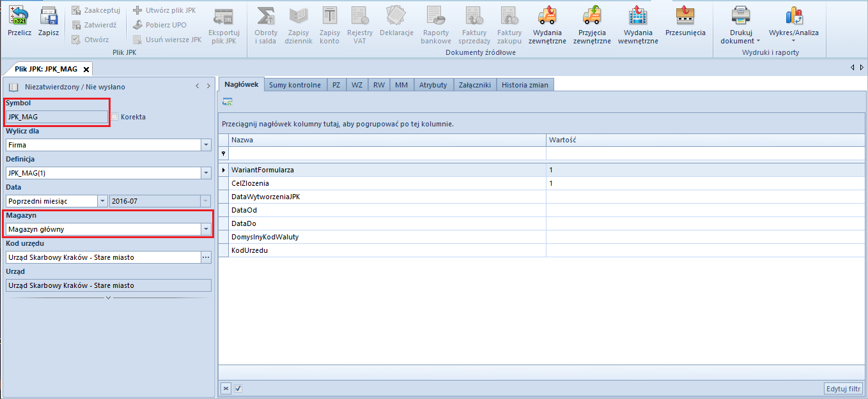
Task: Select the CelZlozenia row
Action: click(541, 183)
